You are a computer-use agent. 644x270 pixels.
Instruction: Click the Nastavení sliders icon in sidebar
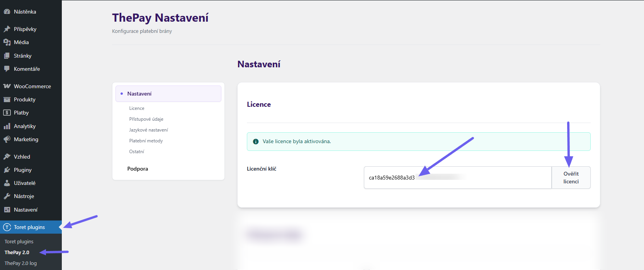(x=7, y=210)
